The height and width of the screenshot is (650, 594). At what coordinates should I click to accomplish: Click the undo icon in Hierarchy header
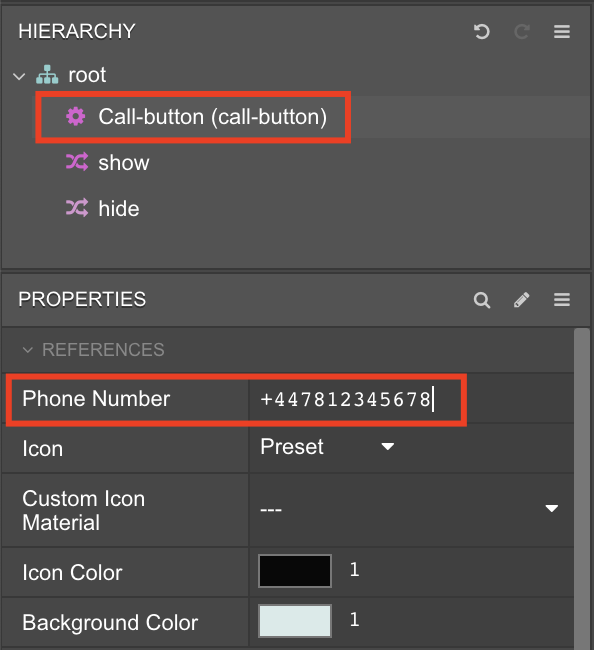(x=482, y=32)
